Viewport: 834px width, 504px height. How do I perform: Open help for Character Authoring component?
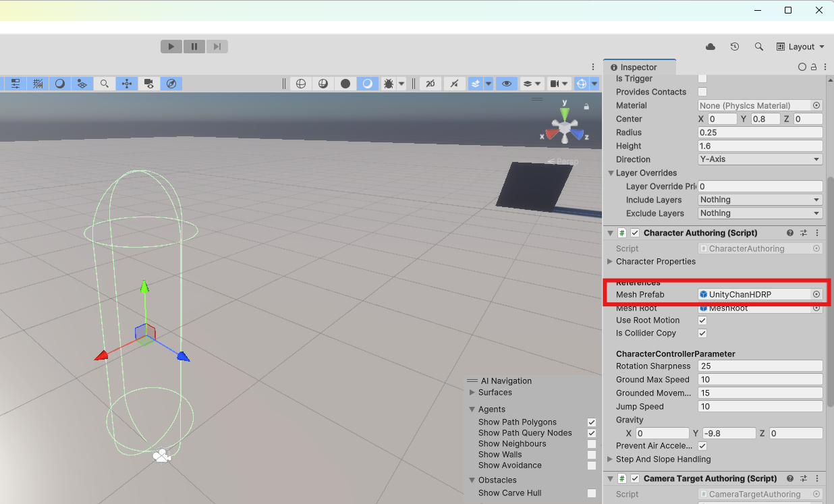click(x=790, y=233)
